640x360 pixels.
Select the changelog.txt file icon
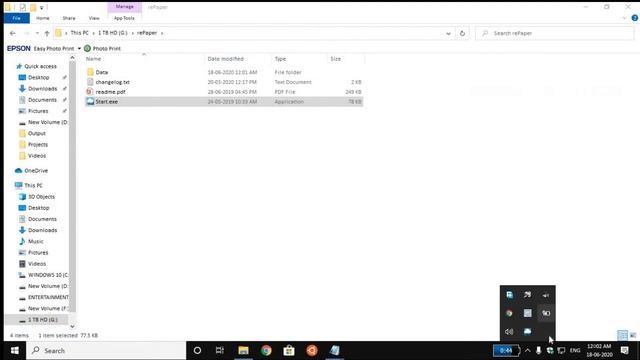point(90,82)
